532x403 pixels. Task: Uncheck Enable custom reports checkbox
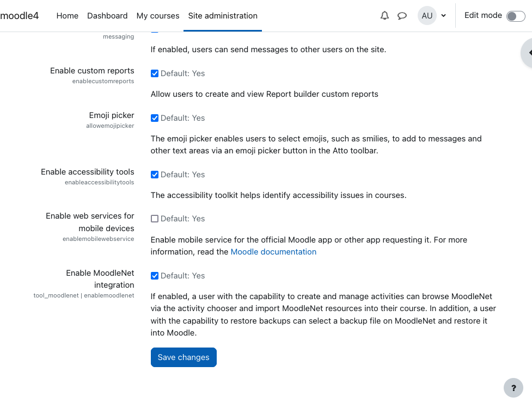point(155,73)
